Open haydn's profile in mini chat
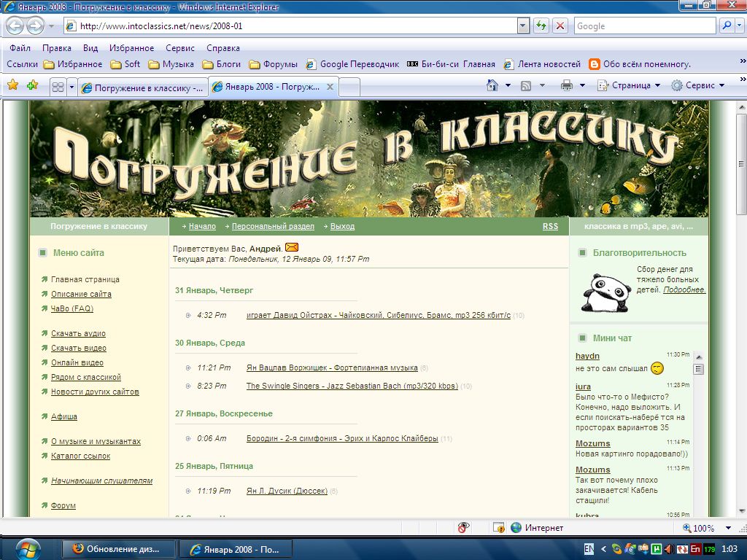The height and width of the screenshot is (560, 747). (587, 356)
